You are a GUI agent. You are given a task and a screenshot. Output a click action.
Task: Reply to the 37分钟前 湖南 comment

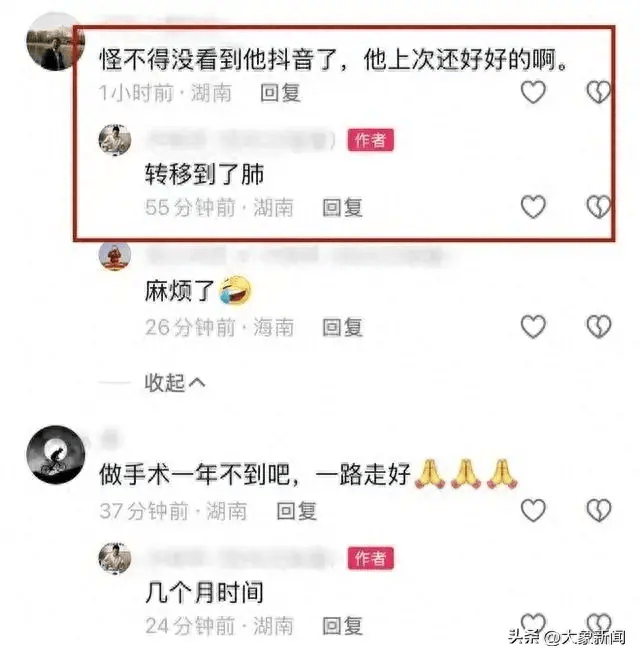coord(296,511)
